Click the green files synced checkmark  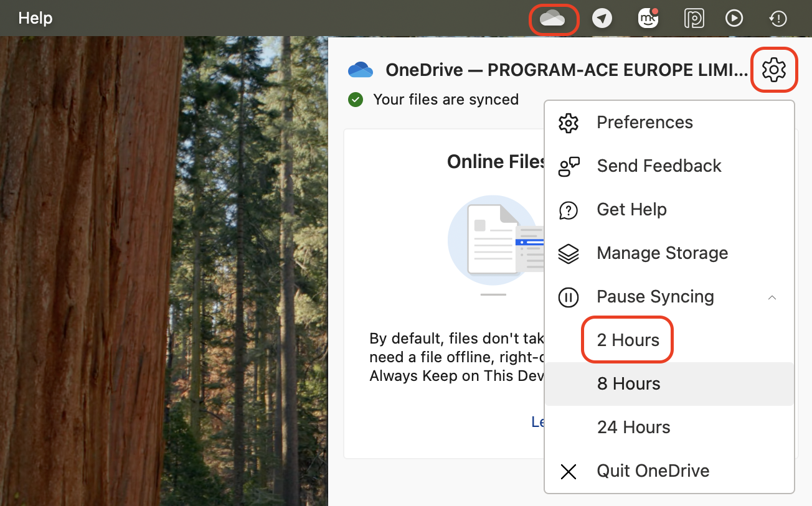356,100
